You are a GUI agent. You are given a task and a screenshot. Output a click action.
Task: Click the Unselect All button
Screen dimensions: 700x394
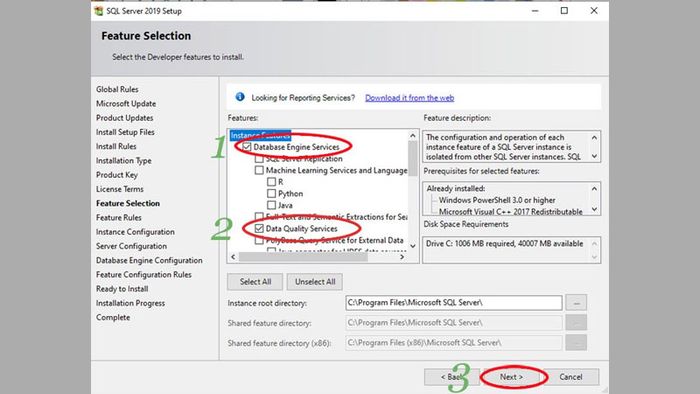(315, 282)
